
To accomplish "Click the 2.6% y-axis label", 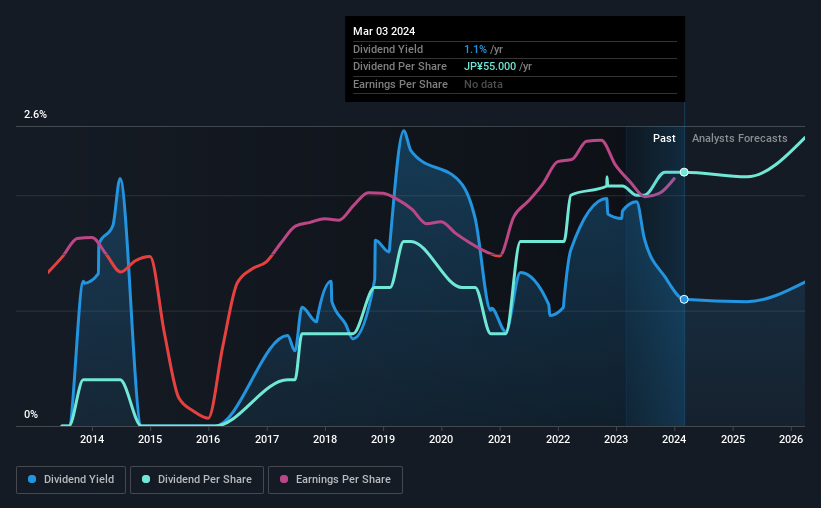I will click(x=35, y=115).
